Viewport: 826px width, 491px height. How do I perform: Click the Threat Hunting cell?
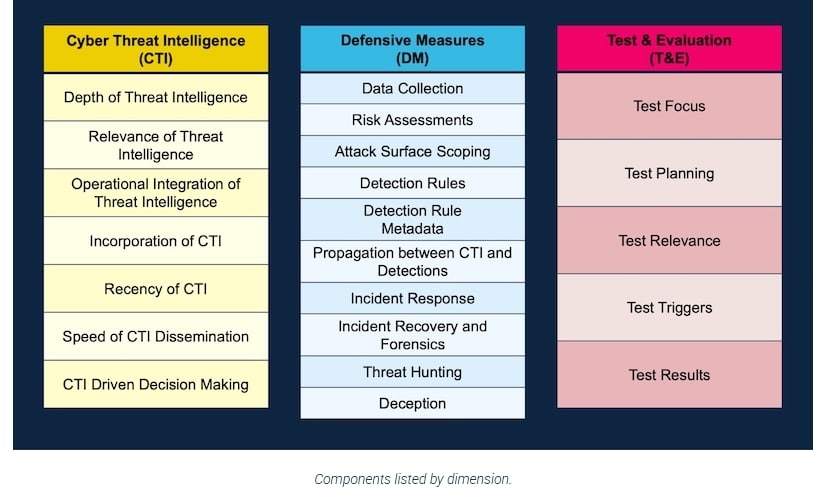pos(412,372)
